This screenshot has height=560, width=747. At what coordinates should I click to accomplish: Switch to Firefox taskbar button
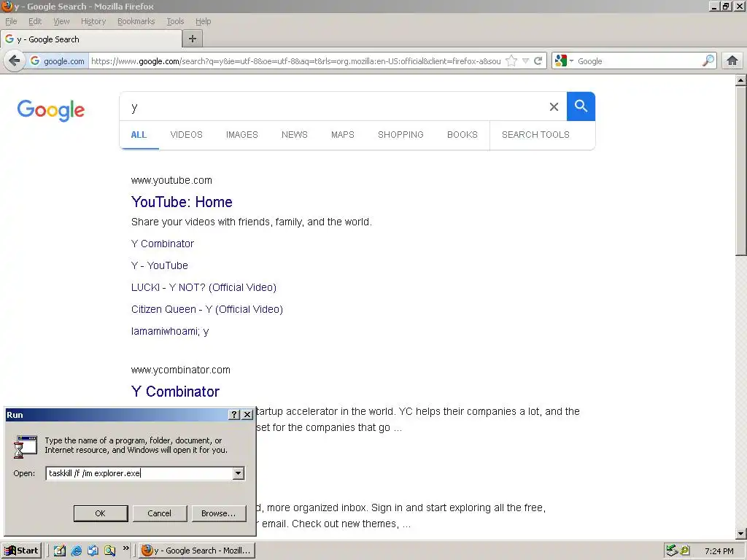point(197,551)
